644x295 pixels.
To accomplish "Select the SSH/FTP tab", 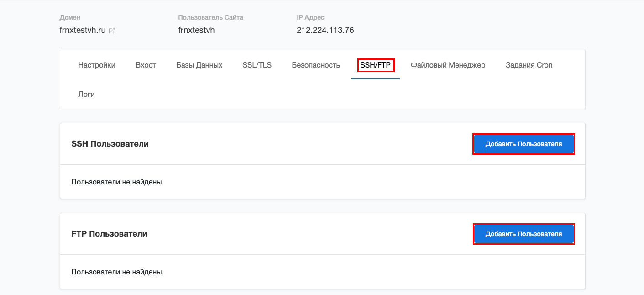I will [x=375, y=65].
